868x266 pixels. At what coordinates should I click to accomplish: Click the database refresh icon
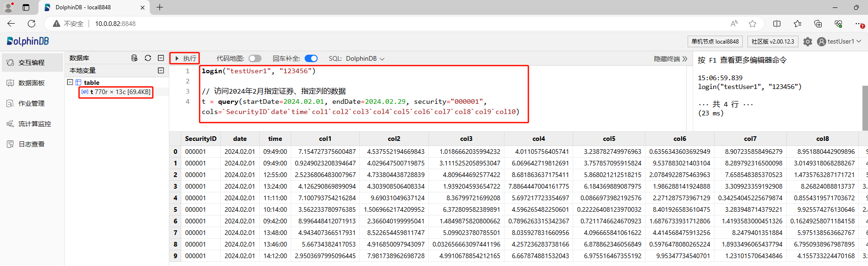148,58
